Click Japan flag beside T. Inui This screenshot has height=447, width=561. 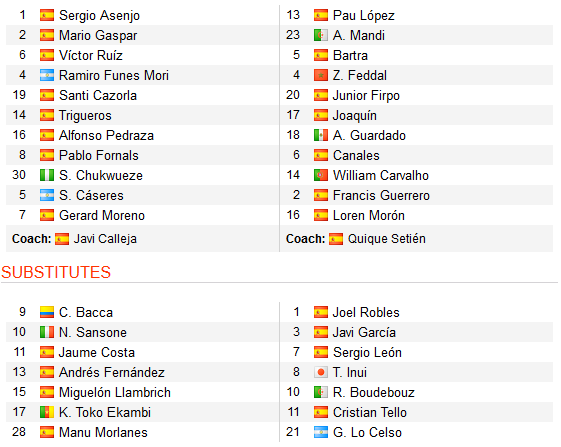[321, 373]
